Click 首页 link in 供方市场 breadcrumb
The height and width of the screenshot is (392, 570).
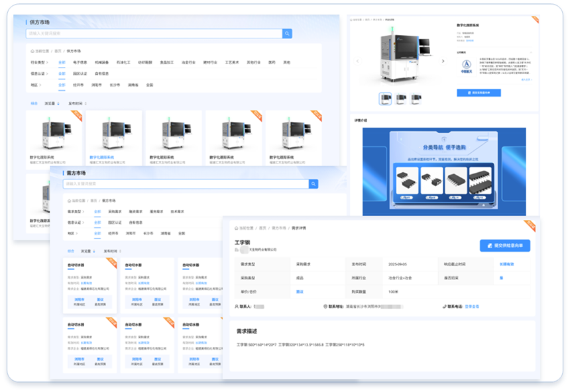coord(58,51)
